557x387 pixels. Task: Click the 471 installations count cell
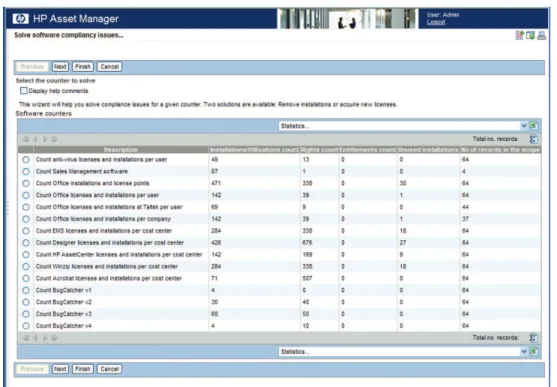coord(216,183)
